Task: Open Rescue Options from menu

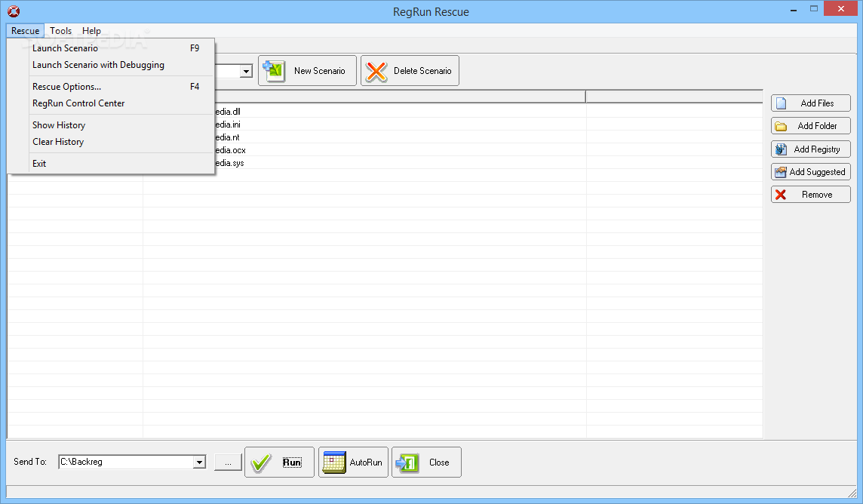Action: pos(111,87)
